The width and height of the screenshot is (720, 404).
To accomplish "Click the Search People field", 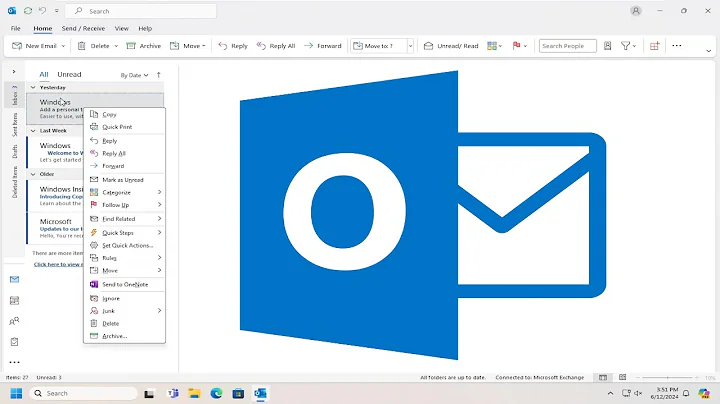I will click(568, 46).
